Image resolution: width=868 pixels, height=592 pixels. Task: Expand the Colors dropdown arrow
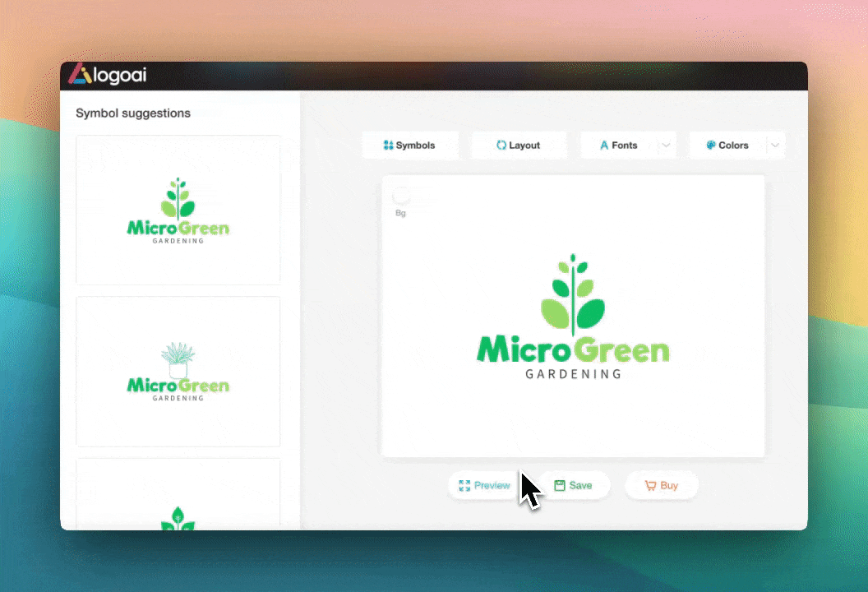[x=775, y=146]
